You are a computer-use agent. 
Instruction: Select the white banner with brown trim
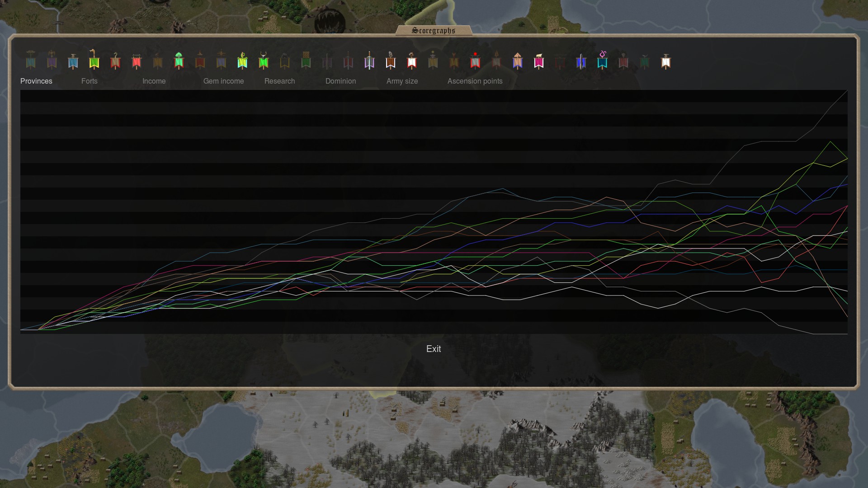point(666,61)
